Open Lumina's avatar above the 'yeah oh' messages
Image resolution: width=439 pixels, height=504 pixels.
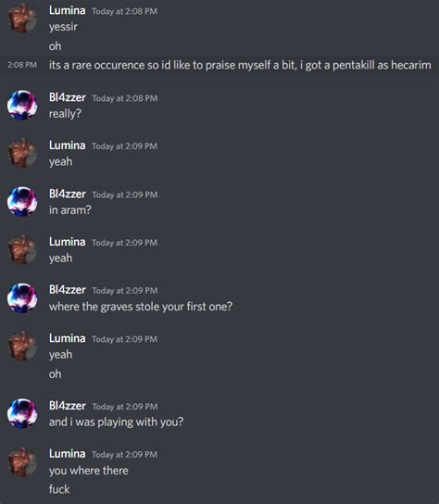click(x=22, y=346)
